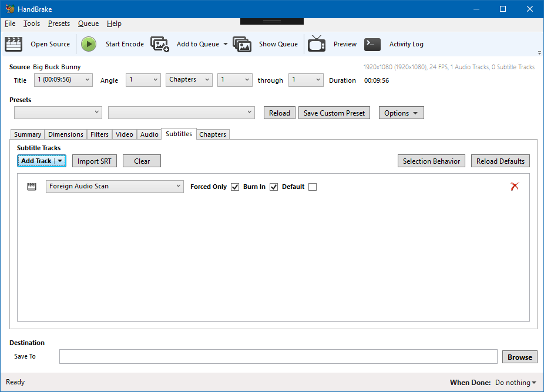Open the Tools menu
Screen dimensions: 544x392
click(x=32, y=23)
